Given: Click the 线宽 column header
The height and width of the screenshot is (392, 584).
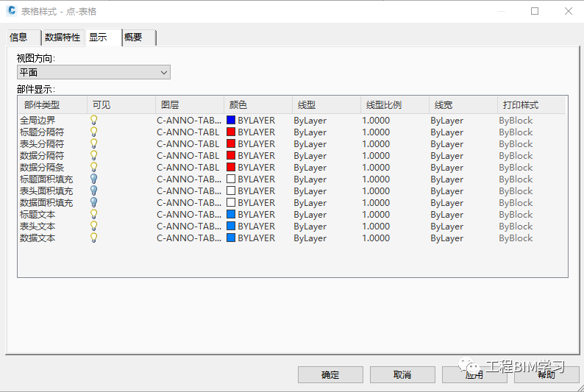Looking at the screenshot, I should (463, 105).
